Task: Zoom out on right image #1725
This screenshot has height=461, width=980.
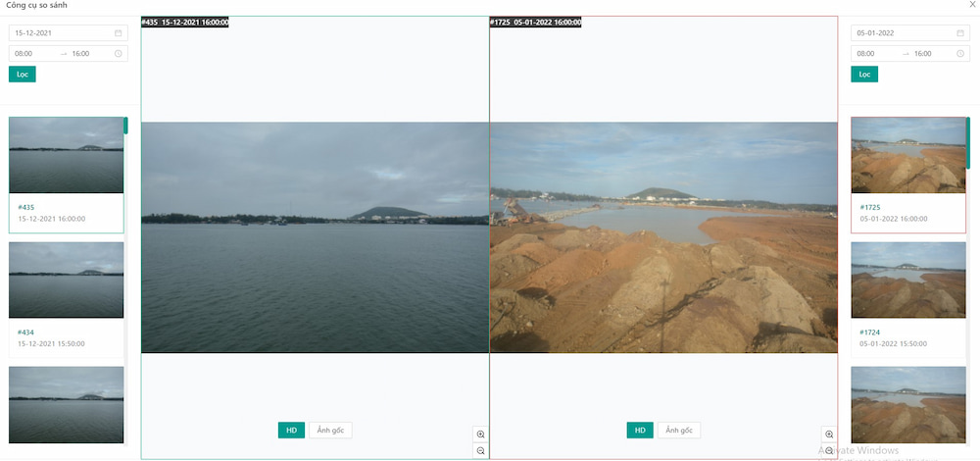Action: (x=829, y=450)
